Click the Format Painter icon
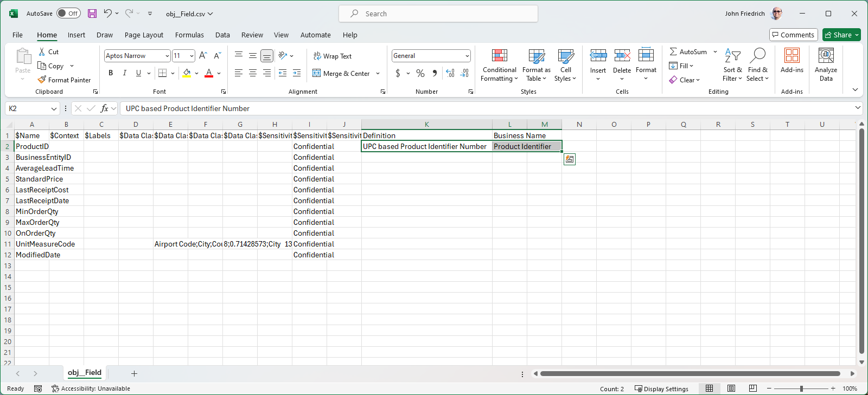Image resolution: width=868 pixels, height=395 pixels. 42,80
